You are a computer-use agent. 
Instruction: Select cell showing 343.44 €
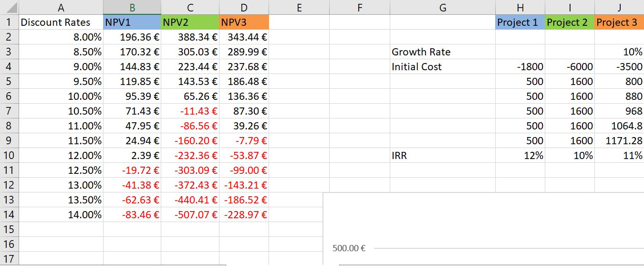[x=244, y=37]
